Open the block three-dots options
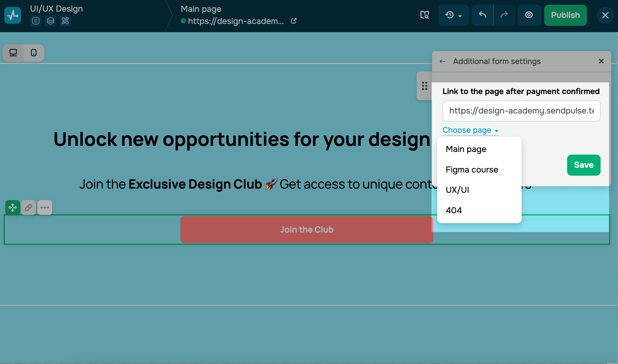Screen dimensions: 618x364 click(x=45, y=208)
